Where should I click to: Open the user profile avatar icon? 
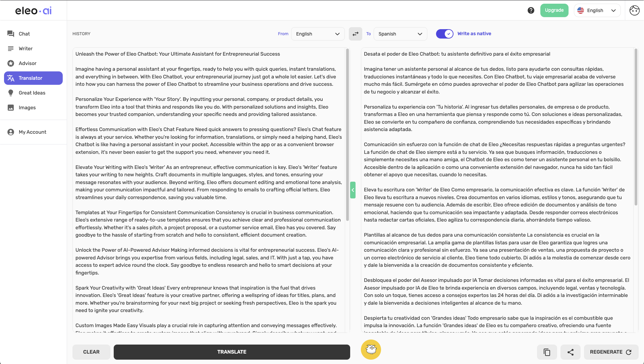(634, 10)
